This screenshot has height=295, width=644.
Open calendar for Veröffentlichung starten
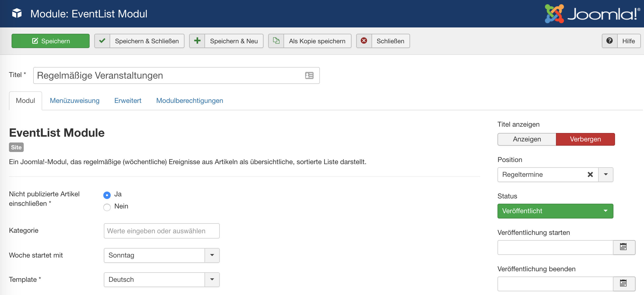point(624,247)
